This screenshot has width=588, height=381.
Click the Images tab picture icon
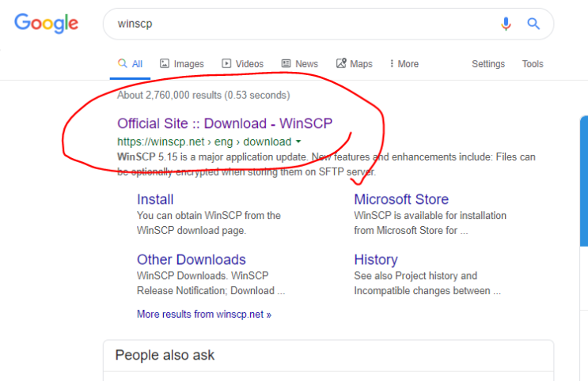click(x=165, y=63)
